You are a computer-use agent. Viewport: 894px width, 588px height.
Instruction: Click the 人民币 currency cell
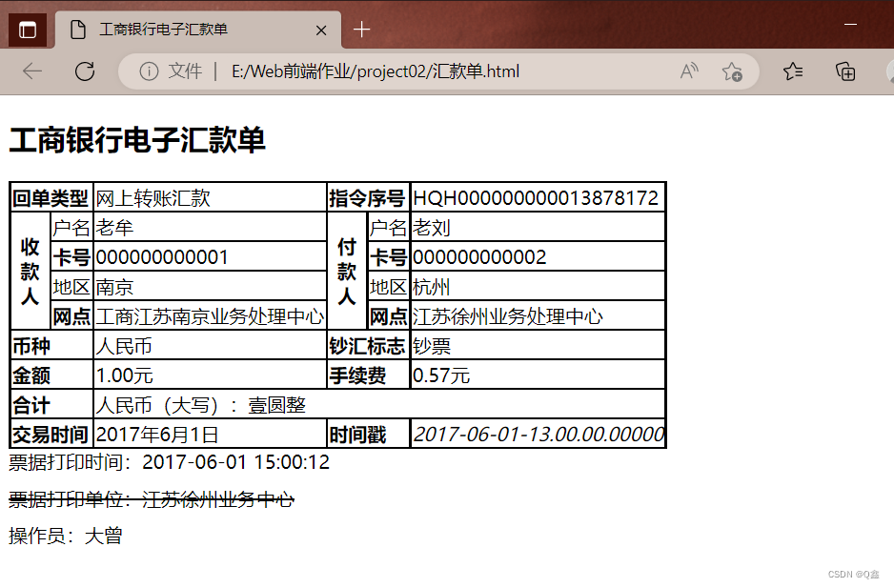(x=210, y=346)
